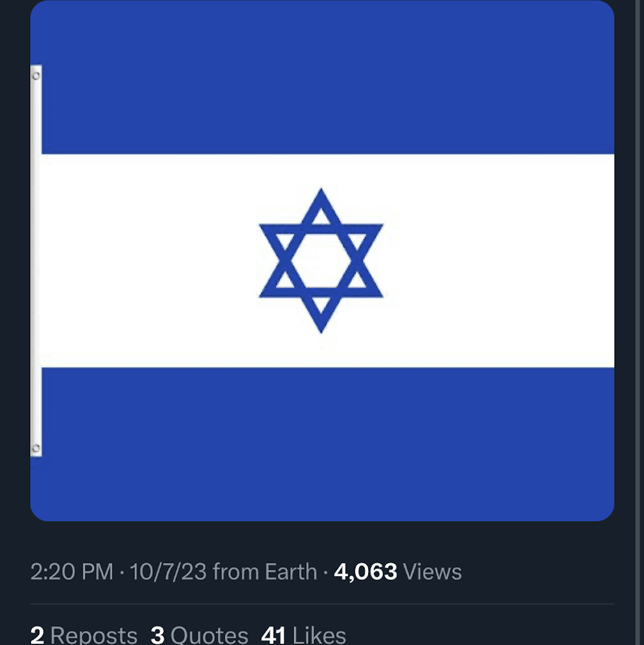644x645 pixels.
Task: Click the bottom blue stripe of the flag
Action: point(327,444)
